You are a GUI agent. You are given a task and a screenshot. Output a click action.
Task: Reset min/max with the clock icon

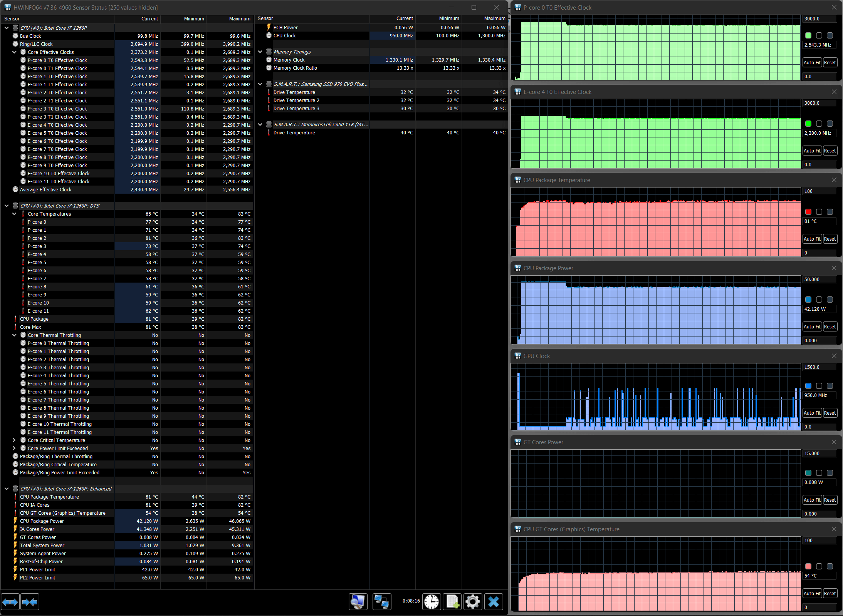432,601
